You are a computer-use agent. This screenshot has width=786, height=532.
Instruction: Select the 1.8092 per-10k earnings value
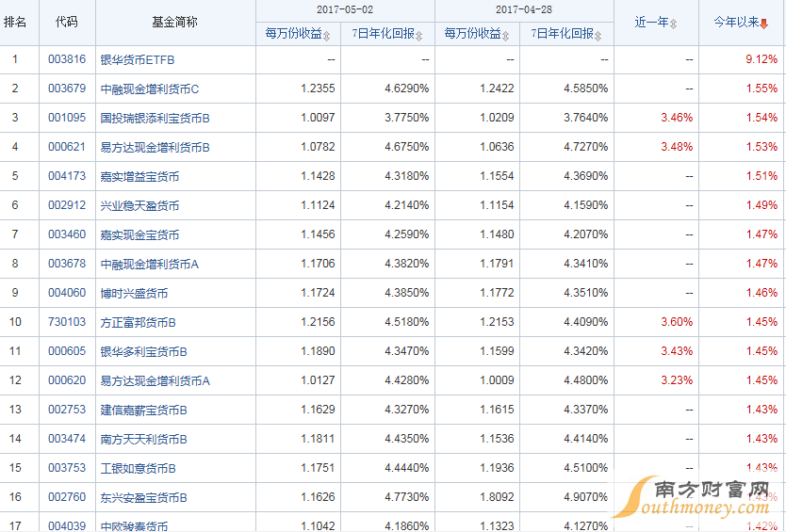(497, 496)
